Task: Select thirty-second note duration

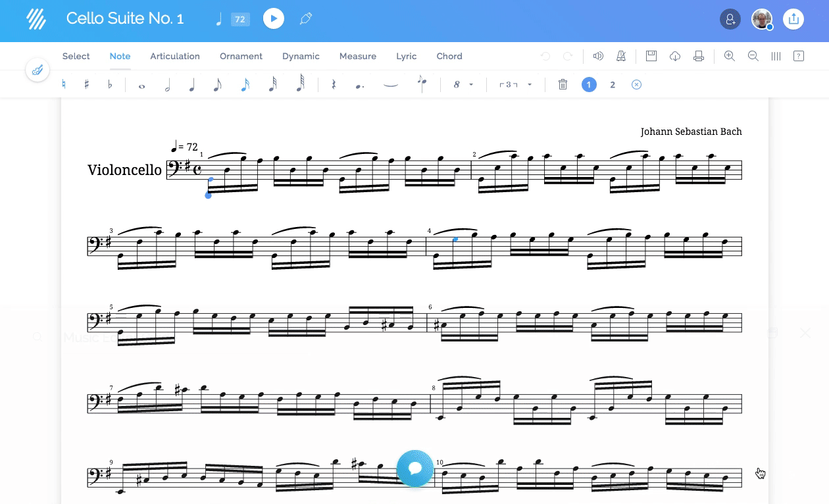Action: [x=272, y=85]
